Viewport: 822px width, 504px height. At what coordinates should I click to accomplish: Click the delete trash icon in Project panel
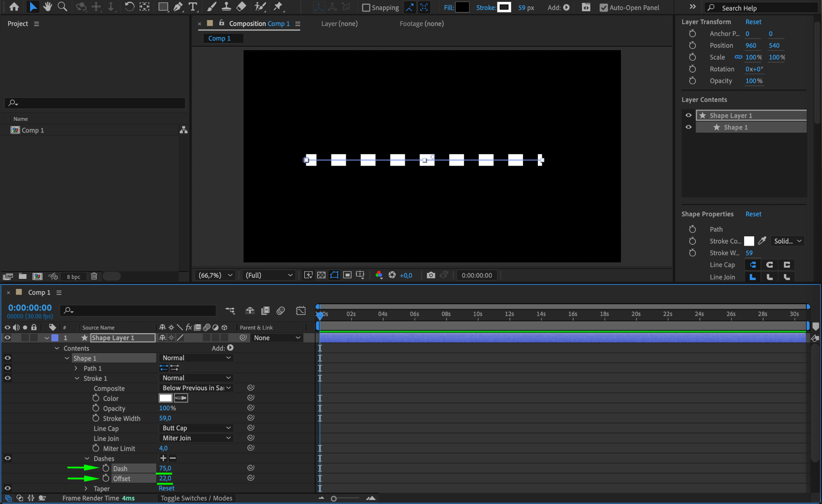pos(94,276)
